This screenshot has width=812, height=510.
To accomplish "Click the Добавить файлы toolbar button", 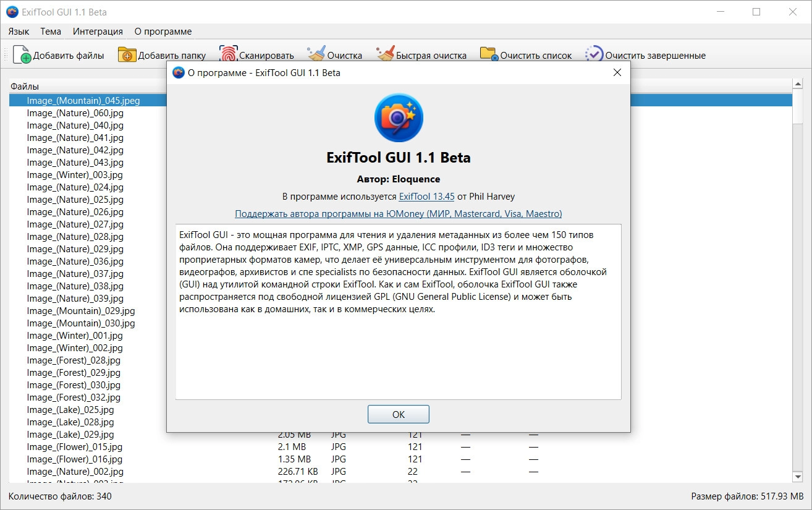I will click(59, 55).
